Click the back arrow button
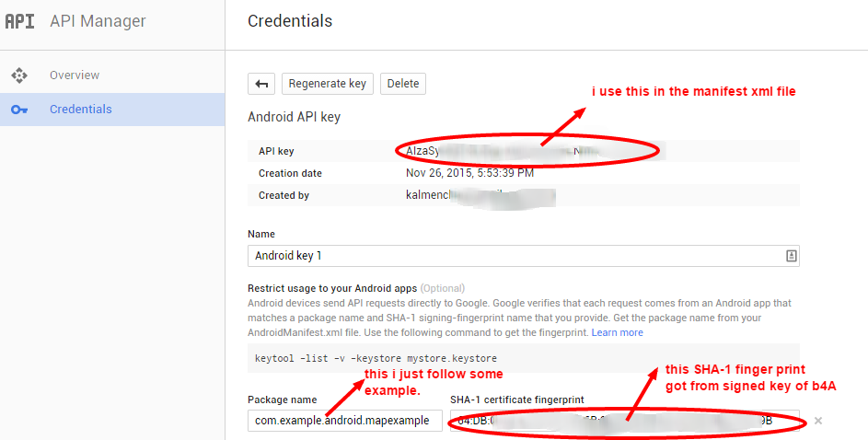 point(261,84)
